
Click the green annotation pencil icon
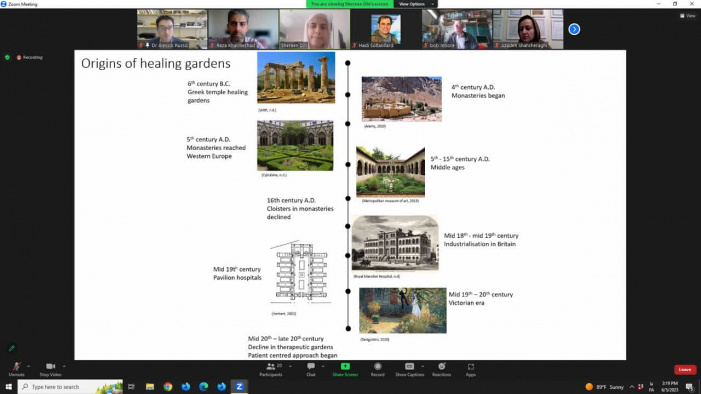tap(12, 348)
